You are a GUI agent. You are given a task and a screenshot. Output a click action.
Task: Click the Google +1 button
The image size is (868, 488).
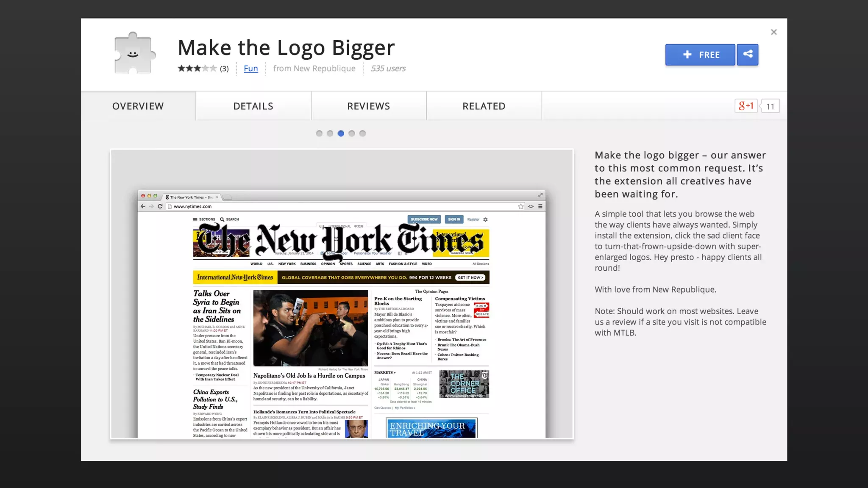coord(746,106)
